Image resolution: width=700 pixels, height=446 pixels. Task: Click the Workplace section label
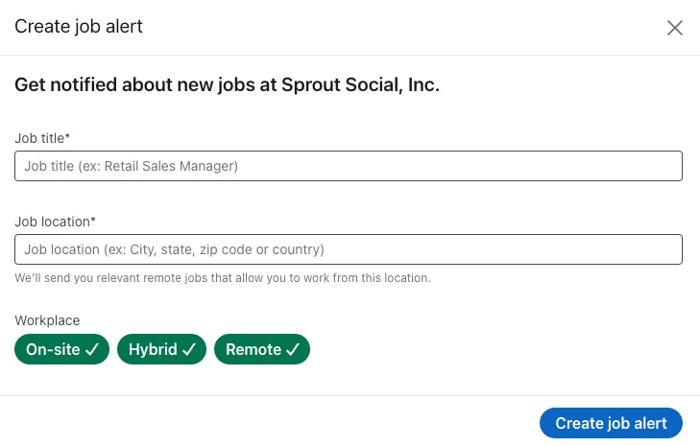coord(47,321)
